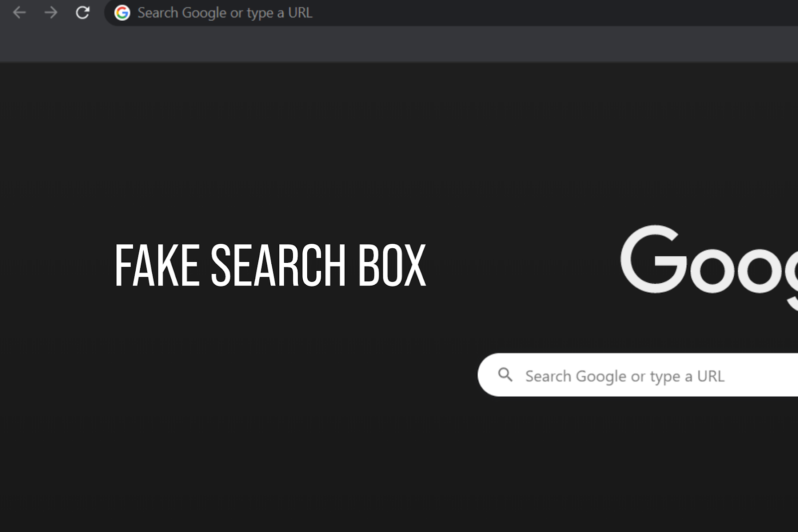
Task: Click the Google favicon in the address bar
Action: point(122,12)
